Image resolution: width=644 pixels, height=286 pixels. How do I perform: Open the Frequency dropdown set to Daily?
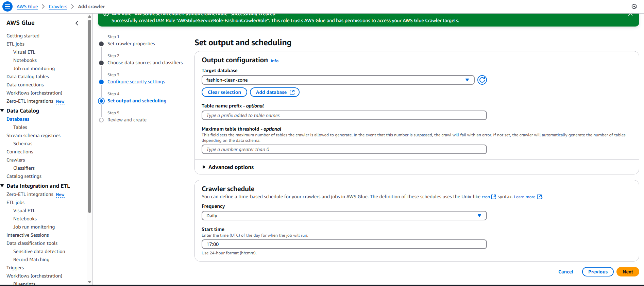[344, 216]
